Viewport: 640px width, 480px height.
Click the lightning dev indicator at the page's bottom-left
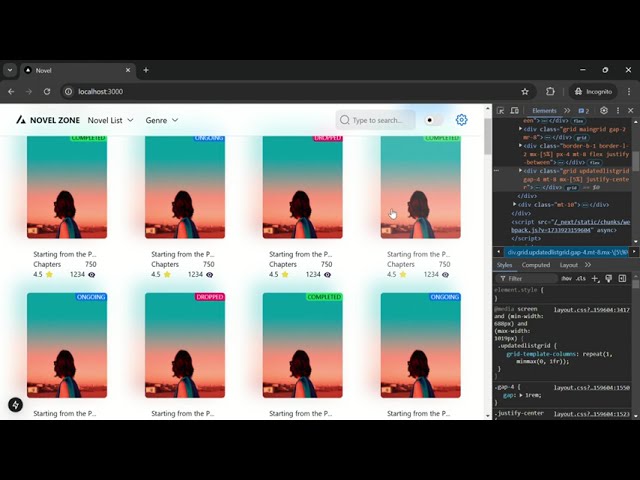pyautogui.click(x=16, y=405)
